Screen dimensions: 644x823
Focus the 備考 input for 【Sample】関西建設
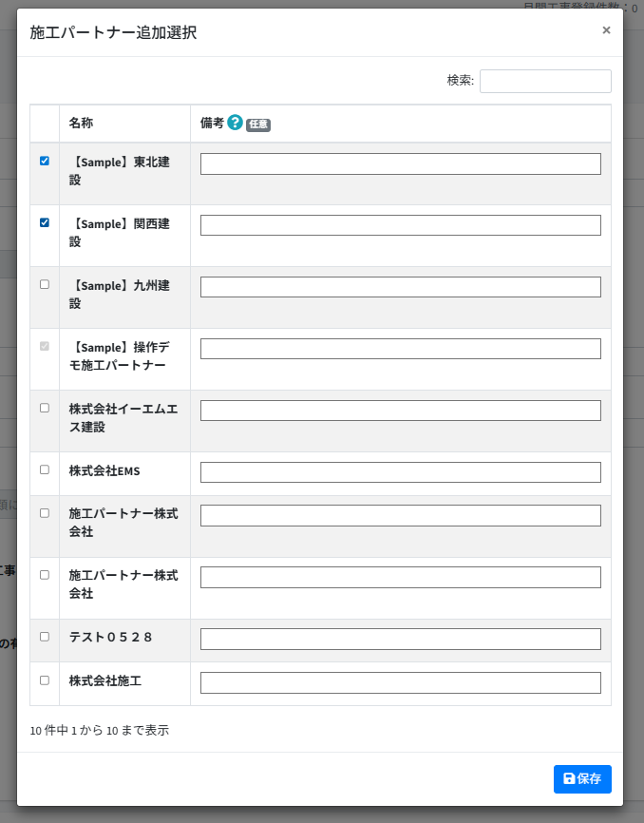(400, 225)
